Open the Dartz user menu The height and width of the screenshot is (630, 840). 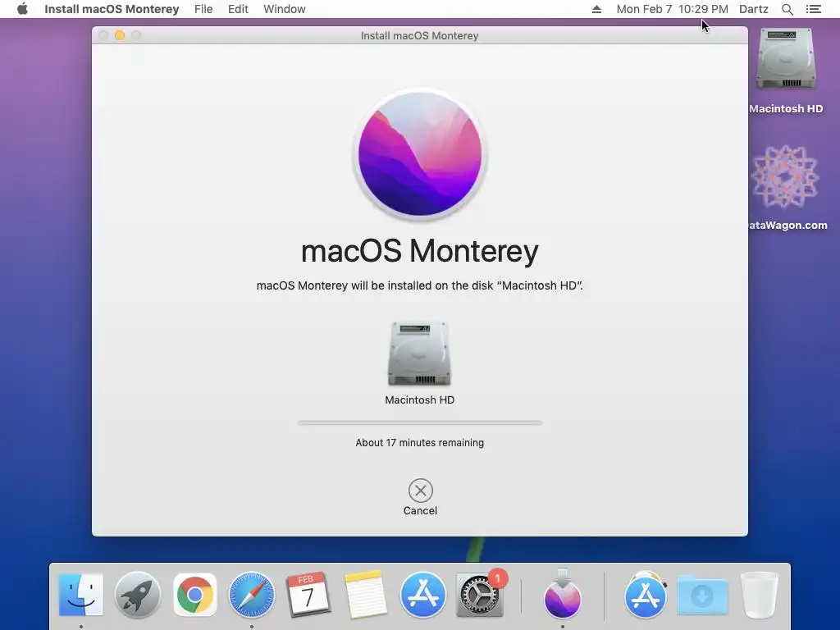point(754,9)
